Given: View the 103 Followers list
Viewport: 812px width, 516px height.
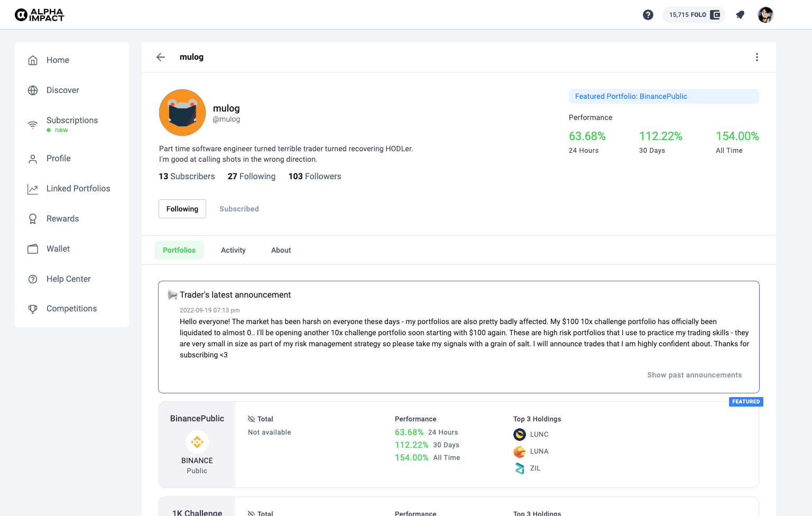Looking at the screenshot, I should 315,177.
